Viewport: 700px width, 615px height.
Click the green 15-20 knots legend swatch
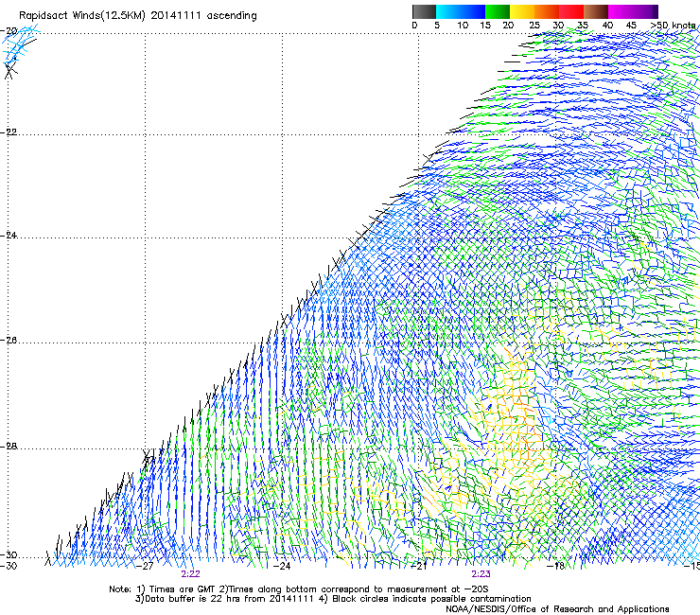pyautogui.click(x=498, y=11)
